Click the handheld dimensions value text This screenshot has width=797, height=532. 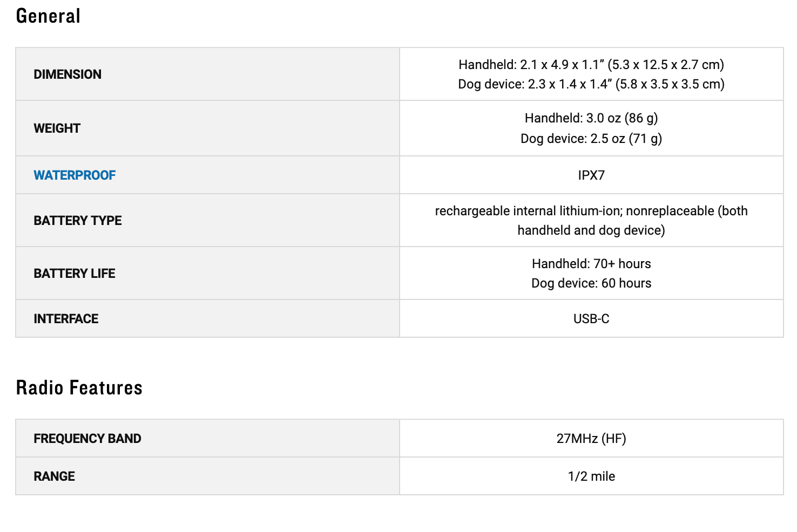(x=591, y=65)
